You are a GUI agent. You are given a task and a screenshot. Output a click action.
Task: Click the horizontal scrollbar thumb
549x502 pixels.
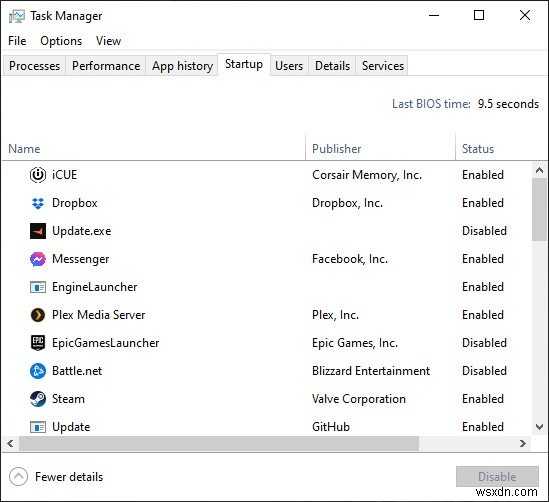219,444
